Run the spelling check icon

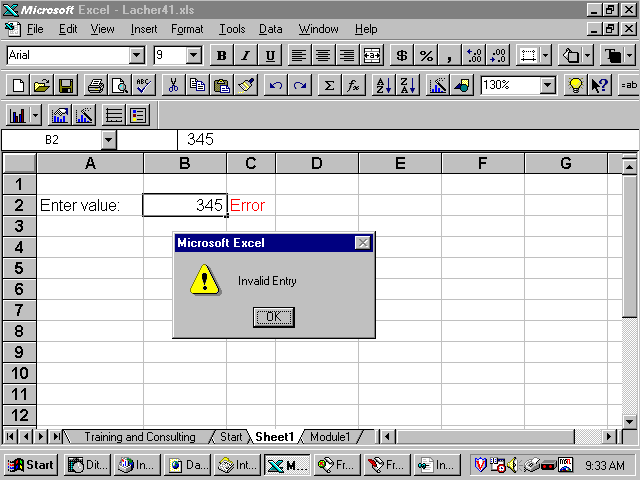[144, 85]
